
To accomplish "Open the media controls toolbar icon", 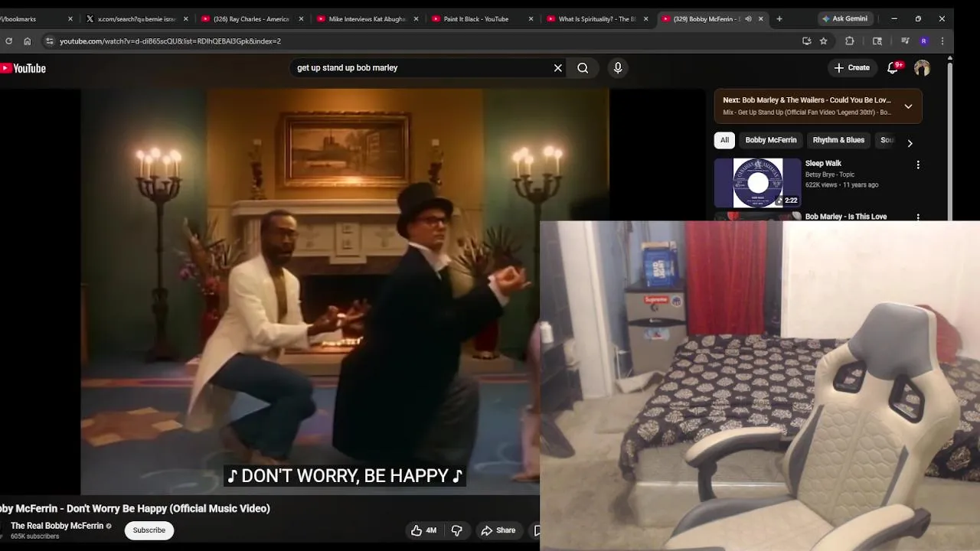I will click(905, 41).
